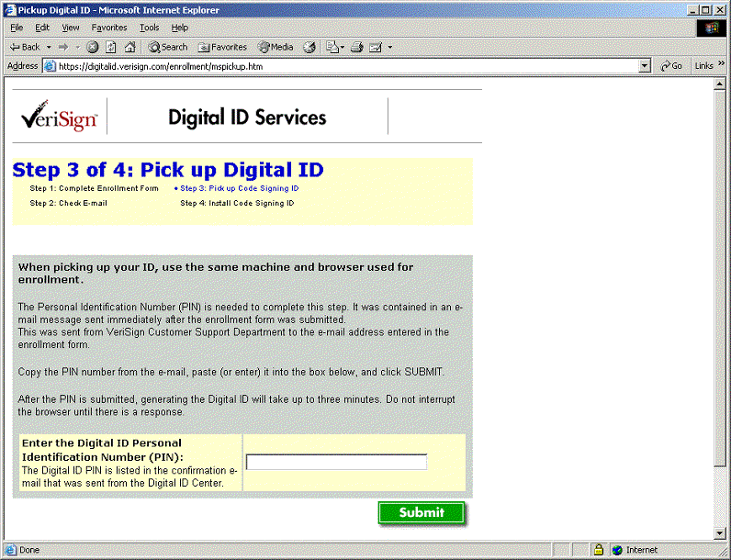Click the Forward arrow button
The width and height of the screenshot is (731, 560).
pyautogui.click(x=63, y=47)
